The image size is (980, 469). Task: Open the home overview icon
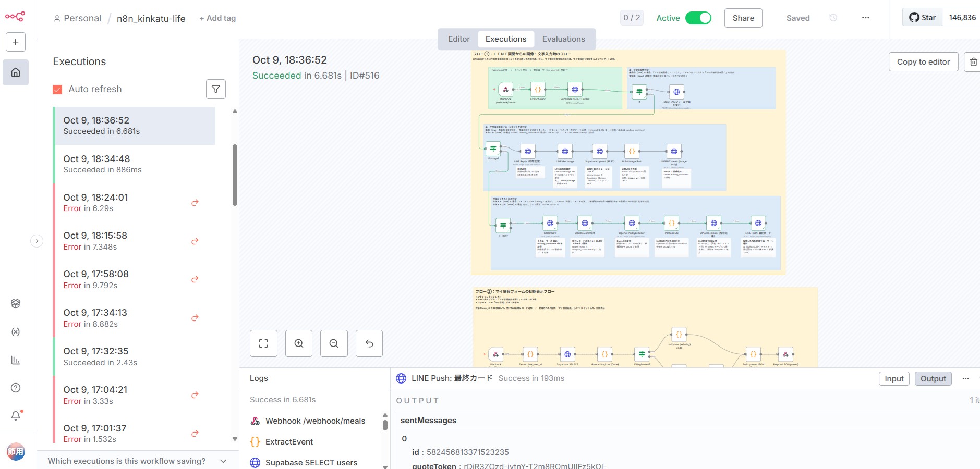tap(16, 72)
